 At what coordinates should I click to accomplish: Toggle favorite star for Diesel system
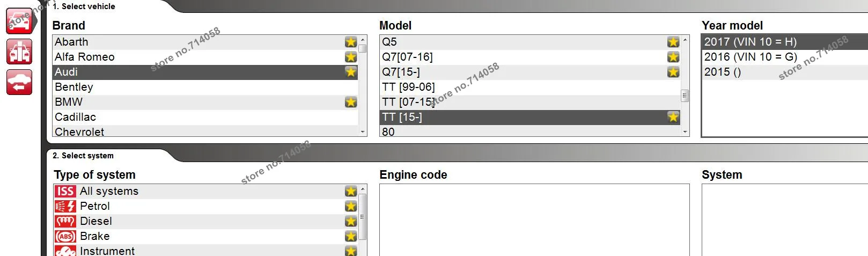351,221
